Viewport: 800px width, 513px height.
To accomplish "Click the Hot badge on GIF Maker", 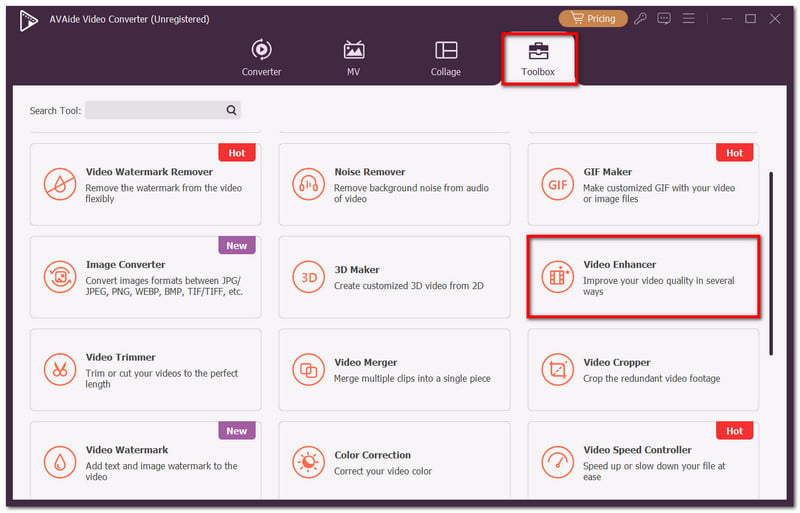I will pos(734,153).
